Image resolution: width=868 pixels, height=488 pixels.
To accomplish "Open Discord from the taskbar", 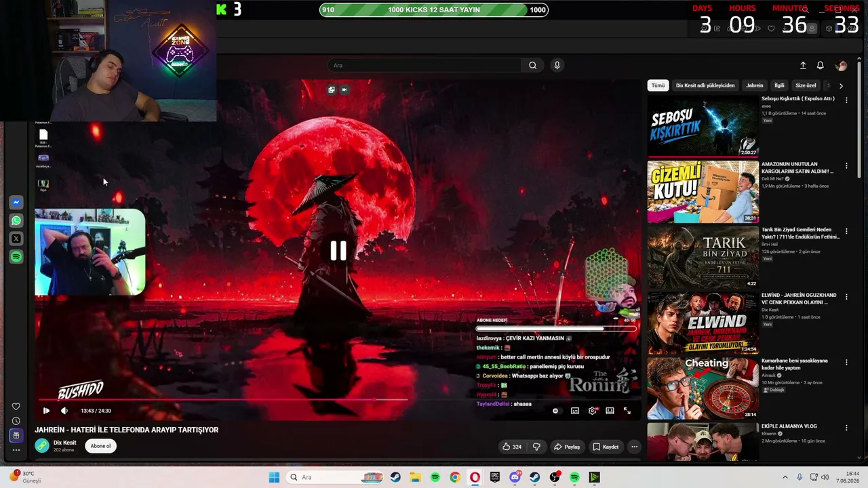I will point(515,477).
